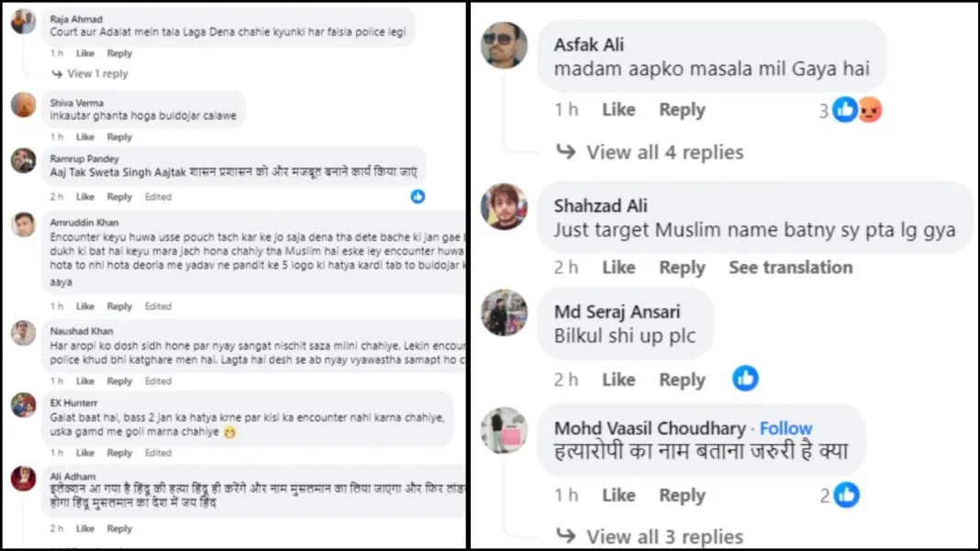This screenshot has width=980, height=551.
Task: Like Shiva Verma's comment
Action: coord(85,137)
